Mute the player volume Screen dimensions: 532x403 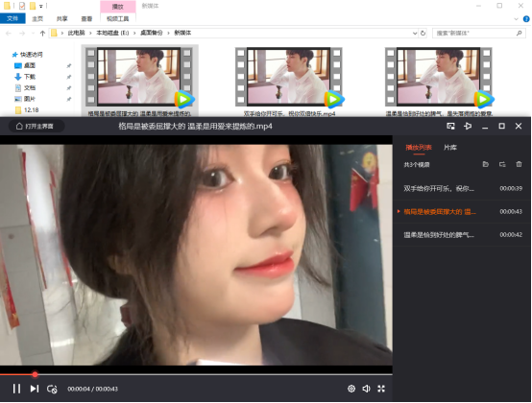click(x=366, y=389)
